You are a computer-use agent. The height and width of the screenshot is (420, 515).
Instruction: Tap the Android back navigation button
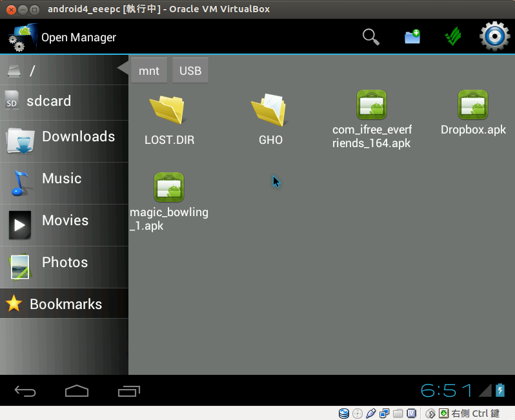click(25, 391)
